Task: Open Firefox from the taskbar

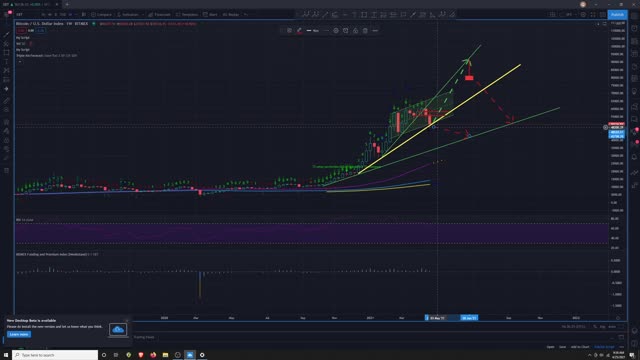Action: point(153,355)
